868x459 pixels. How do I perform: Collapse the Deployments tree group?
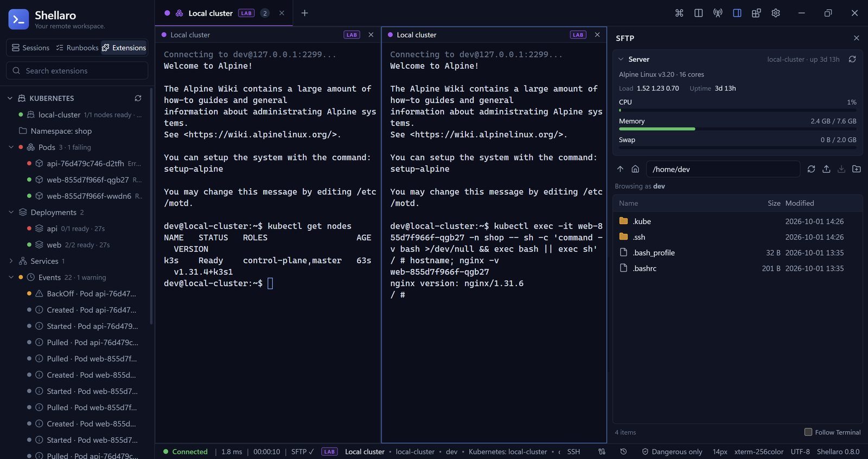click(11, 212)
